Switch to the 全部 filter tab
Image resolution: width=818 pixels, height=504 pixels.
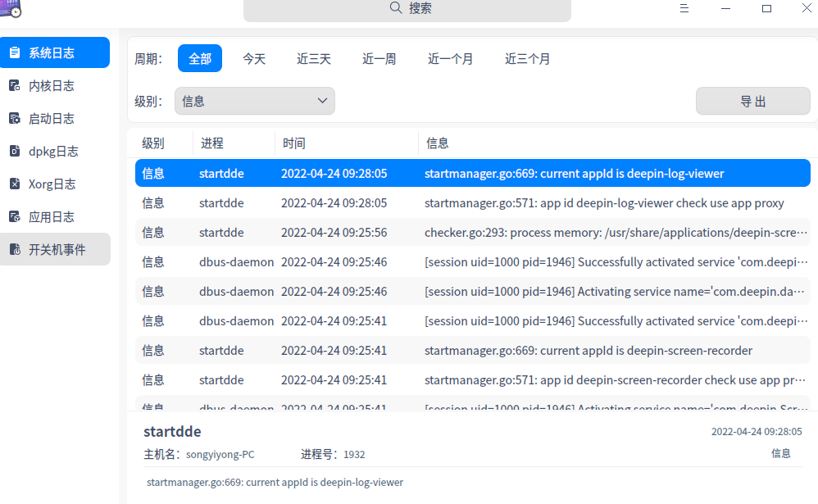tap(199, 58)
